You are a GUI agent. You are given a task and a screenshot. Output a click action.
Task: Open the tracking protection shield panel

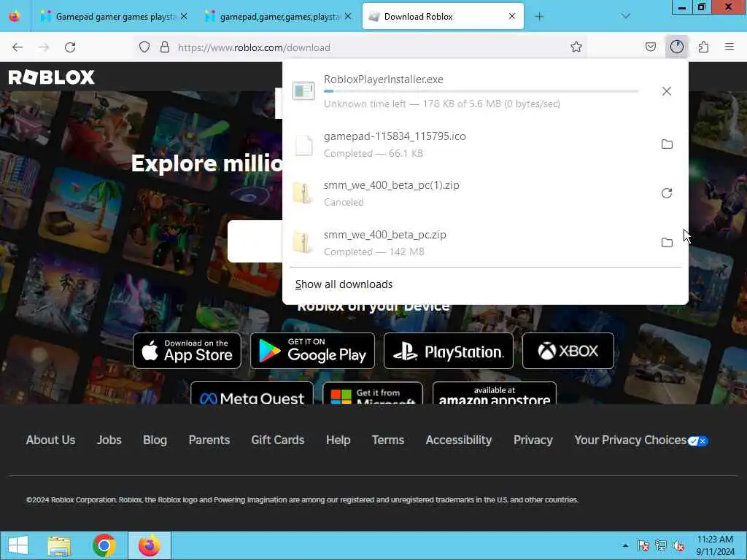tap(144, 47)
